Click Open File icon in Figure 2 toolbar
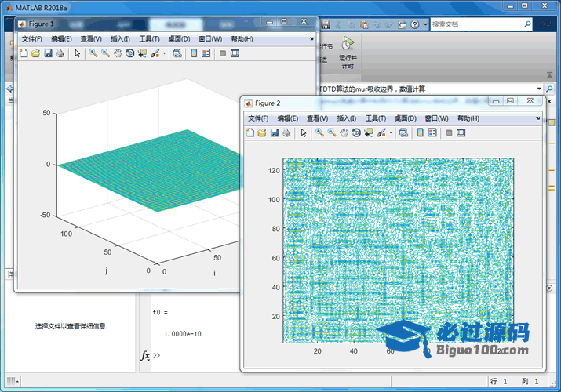The width and height of the screenshot is (561, 392). pos(262,133)
